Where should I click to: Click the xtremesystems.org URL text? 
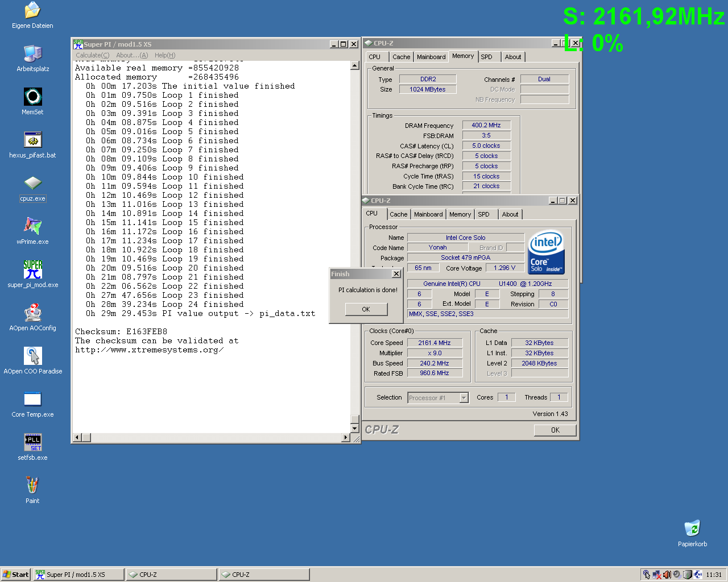150,350
